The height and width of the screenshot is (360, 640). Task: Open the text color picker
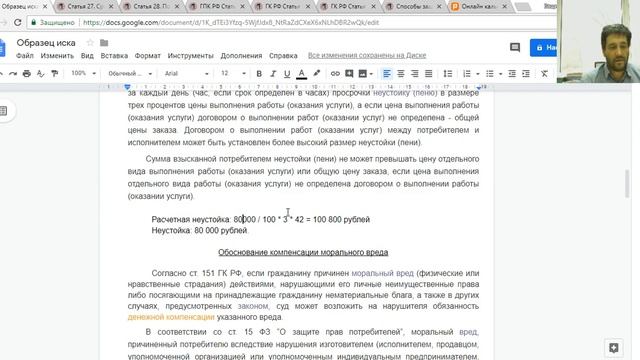tap(301, 73)
